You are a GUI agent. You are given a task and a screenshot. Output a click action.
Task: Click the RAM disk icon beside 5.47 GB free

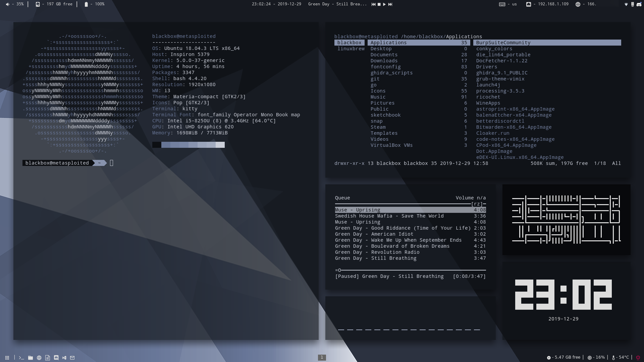pyautogui.click(x=549, y=358)
